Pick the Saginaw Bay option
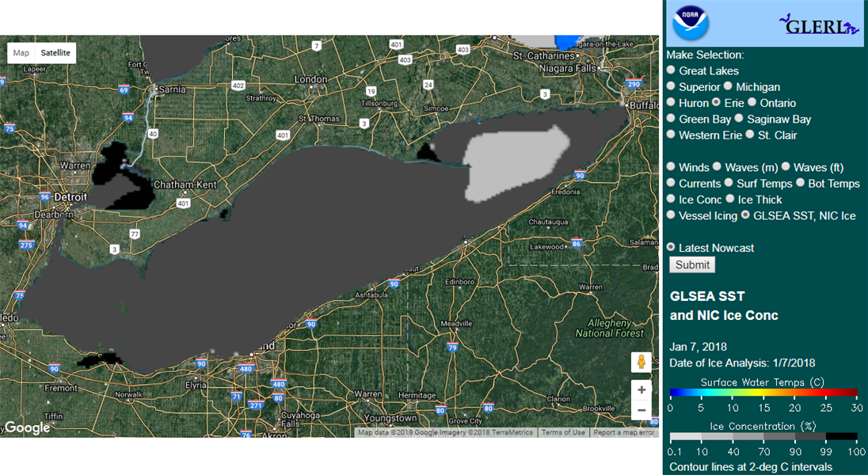 click(739, 119)
